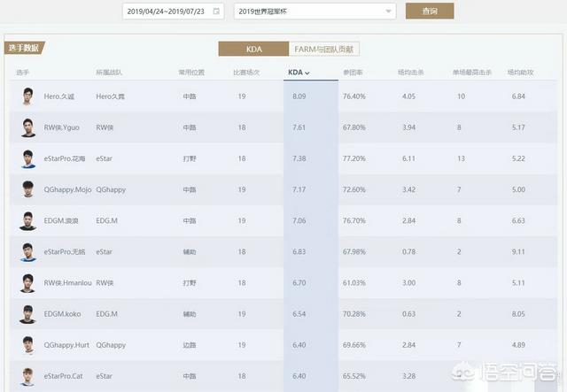Click average assists value 9.11
567x392 pixels.
point(518,252)
